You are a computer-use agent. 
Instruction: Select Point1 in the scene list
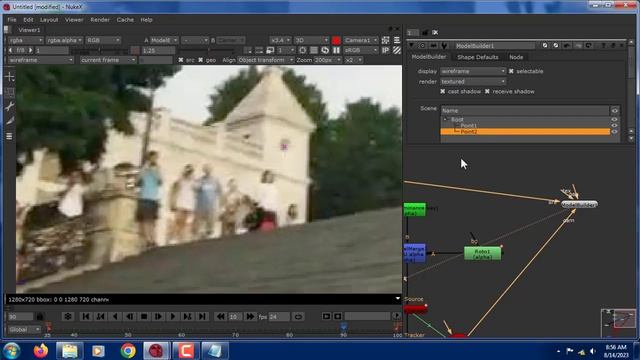point(468,125)
